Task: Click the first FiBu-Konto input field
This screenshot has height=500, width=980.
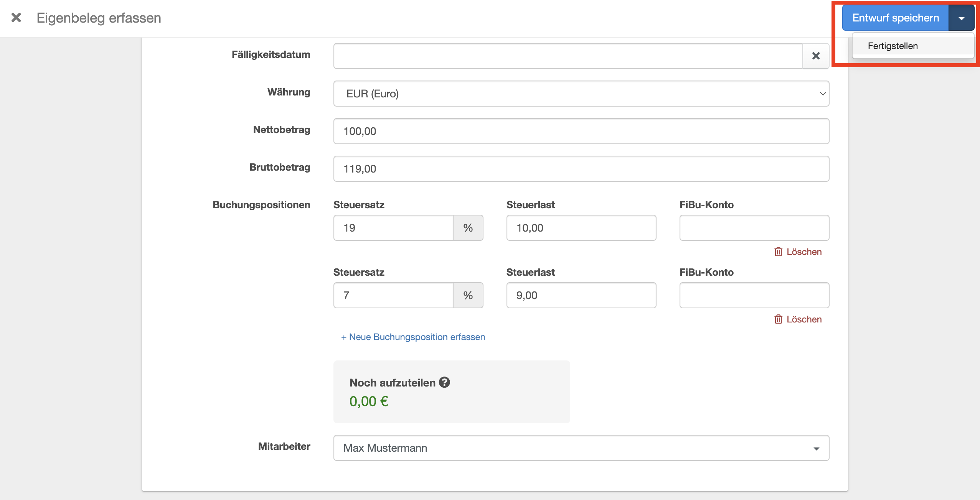Action: (754, 228)
